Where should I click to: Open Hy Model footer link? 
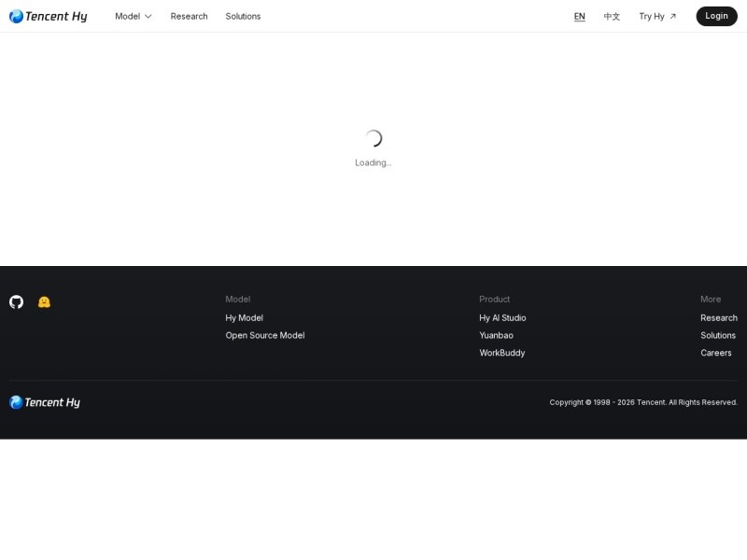[x=245, y=317]
